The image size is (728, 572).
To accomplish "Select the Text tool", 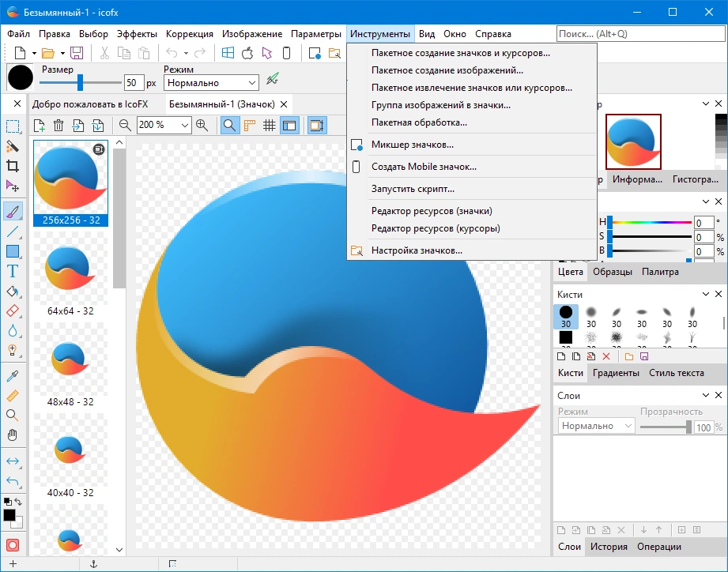I will (x=13, y=271).
